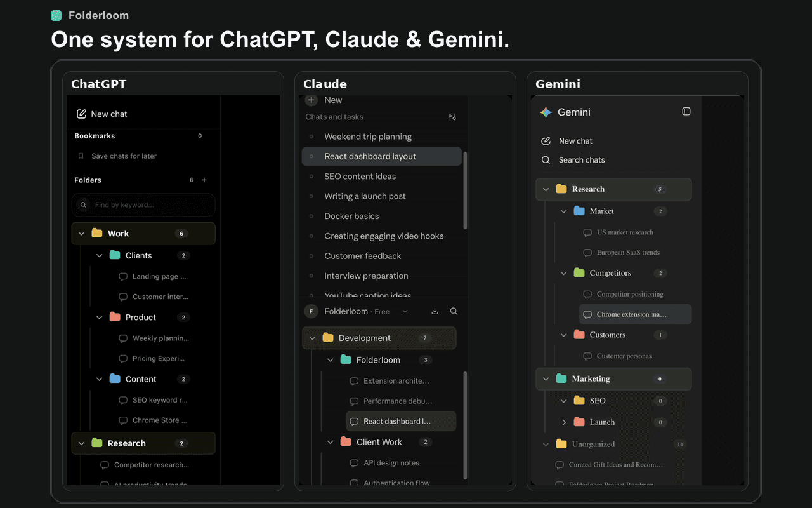Click the green Research folder icon in ChatGPT panel
The image size is (812, 508).
[97, 443]
